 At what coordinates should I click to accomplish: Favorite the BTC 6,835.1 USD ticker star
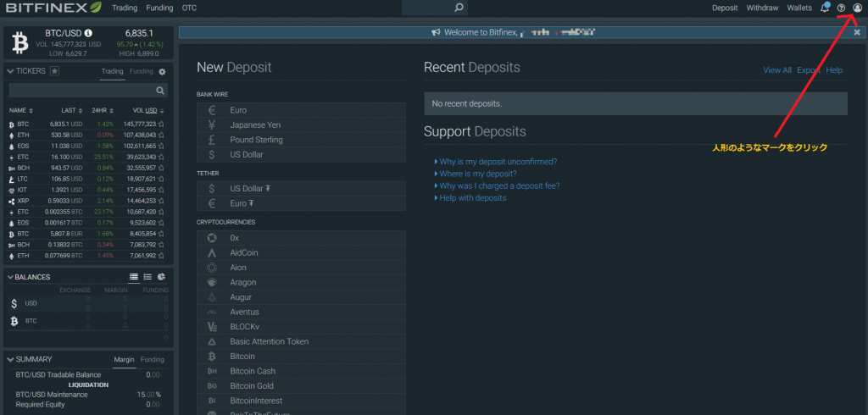click(161, 125)
